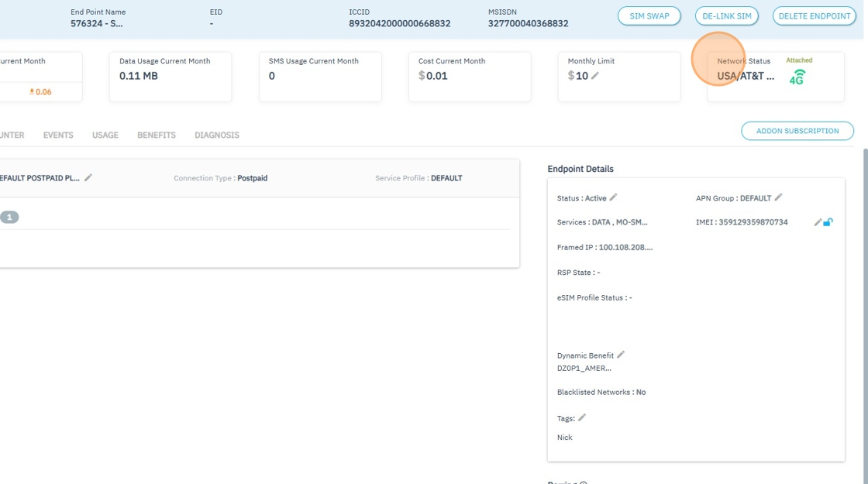Click eSIM Profile Status field
The width and height of the screenshot is (868, 484).
point(594,297)
